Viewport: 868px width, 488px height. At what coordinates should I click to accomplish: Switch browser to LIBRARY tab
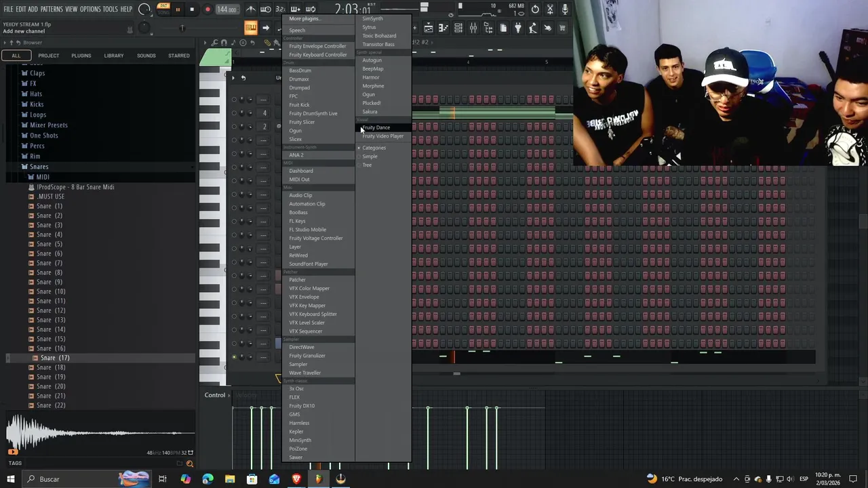(x=114, y=56)
